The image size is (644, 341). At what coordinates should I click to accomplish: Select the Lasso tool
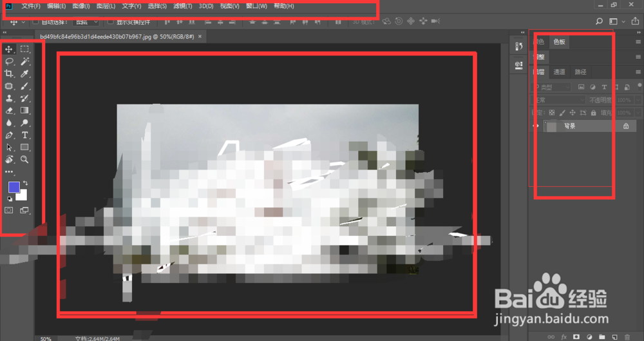coord(8,61)
